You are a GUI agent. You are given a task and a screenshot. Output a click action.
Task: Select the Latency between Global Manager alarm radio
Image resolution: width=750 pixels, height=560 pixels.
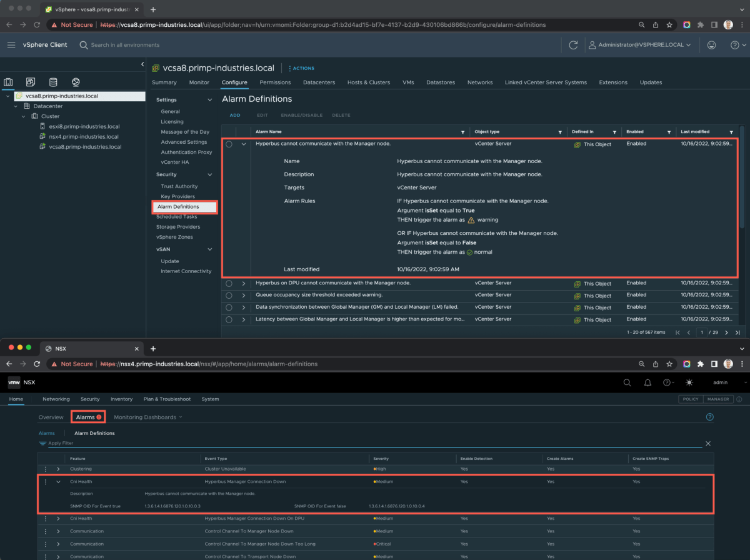click(229, 319)
